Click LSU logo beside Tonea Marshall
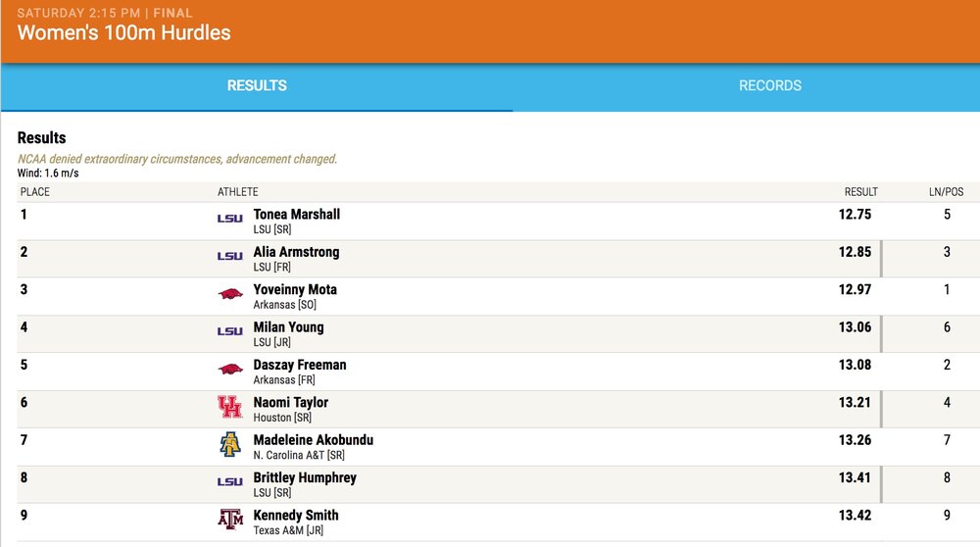This screenshot has height=547, width=980. 229,219
